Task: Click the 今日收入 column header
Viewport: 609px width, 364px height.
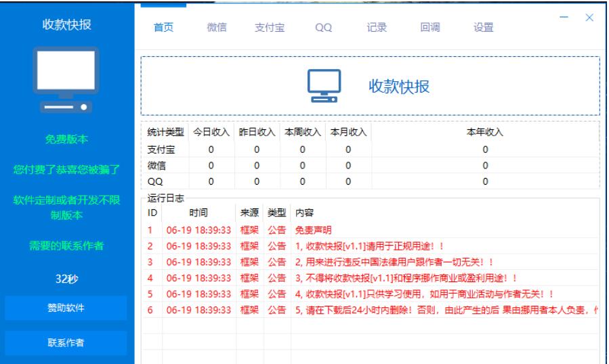Action: (211, 133)
